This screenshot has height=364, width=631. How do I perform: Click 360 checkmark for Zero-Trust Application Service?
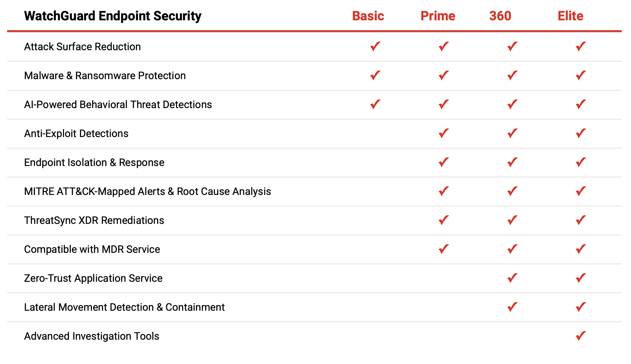[512, 278]
